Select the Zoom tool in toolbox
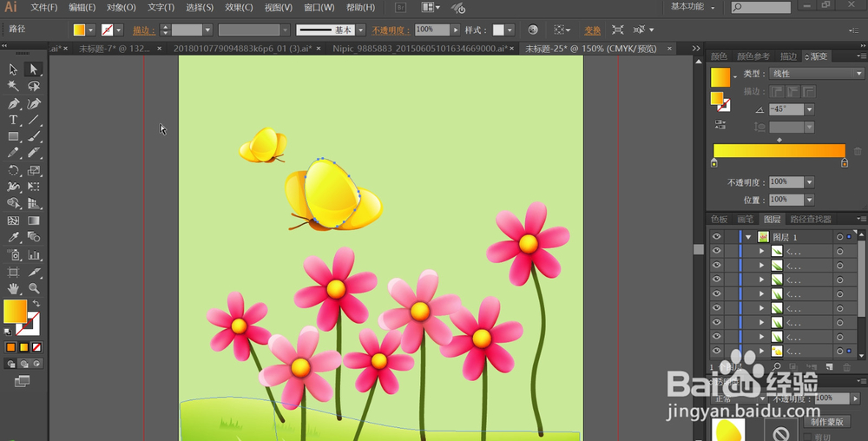The height and width of the screenshot is (441, 868). [x=34, y=287]
